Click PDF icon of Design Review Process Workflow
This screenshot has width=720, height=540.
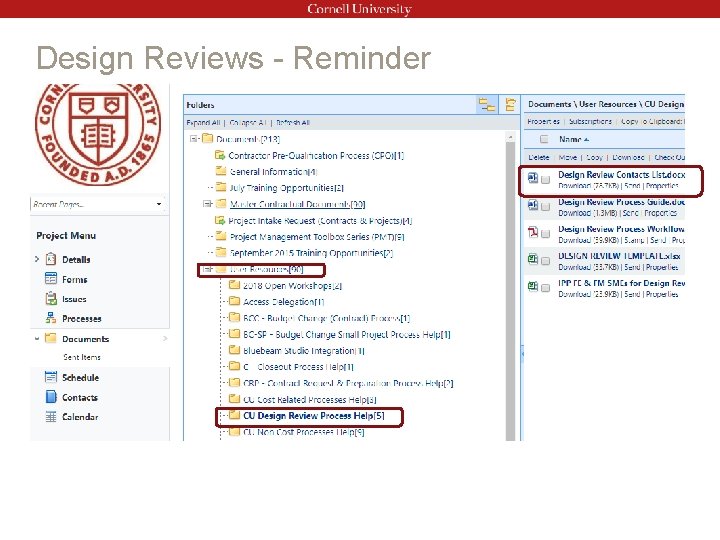[x=533, y=232]
